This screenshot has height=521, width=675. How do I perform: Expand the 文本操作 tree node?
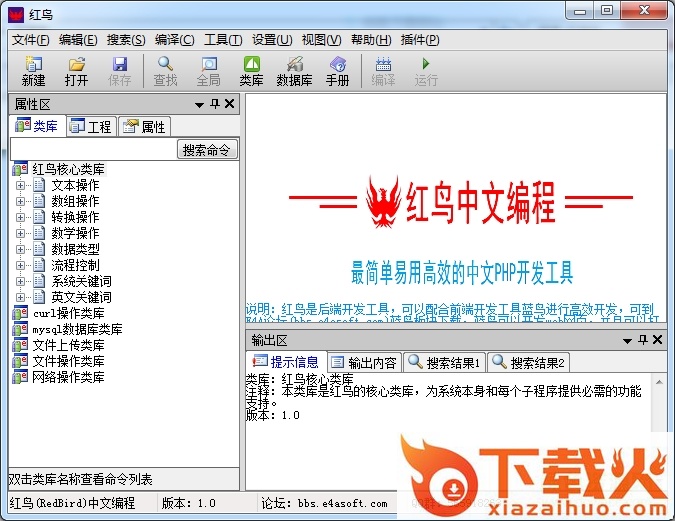click(x=20, y=186)
